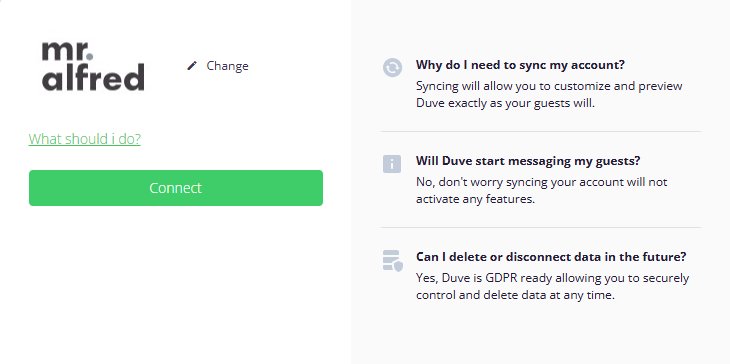Viewport: 730px width, 364px height.
Task: Open the 'What should i do?' link
Action: pos(85,139)
